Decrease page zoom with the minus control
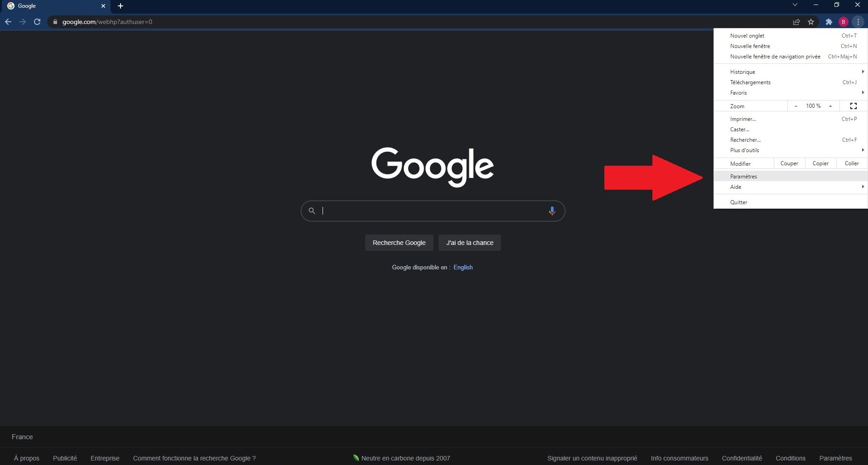This screenshot has width=868, height=465. click(796, 105)
